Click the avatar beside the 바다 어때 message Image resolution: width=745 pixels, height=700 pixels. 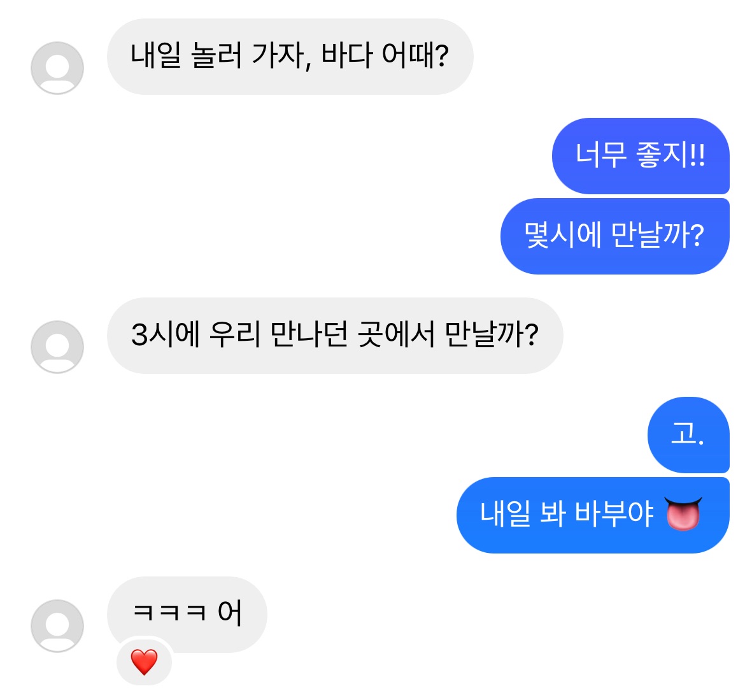tap(57, 68)
